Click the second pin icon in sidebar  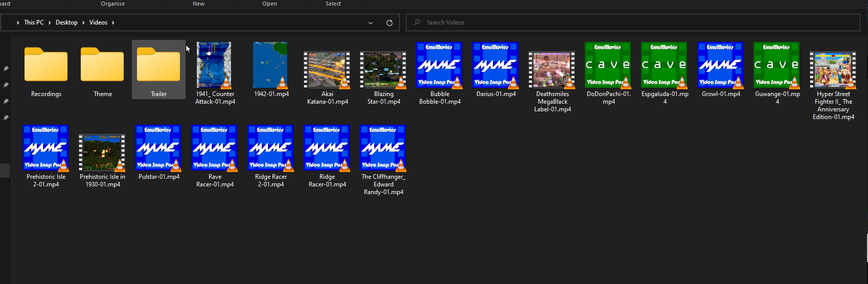[x=6, y=85]
